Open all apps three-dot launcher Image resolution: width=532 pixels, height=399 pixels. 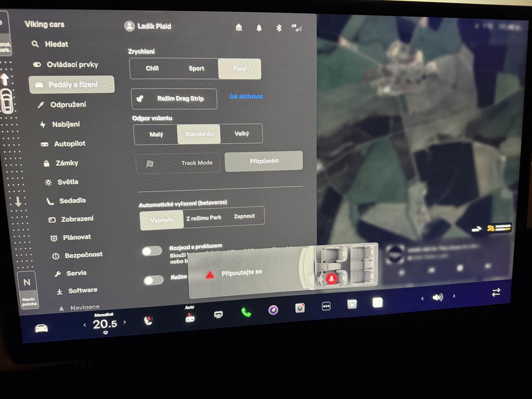326,306
